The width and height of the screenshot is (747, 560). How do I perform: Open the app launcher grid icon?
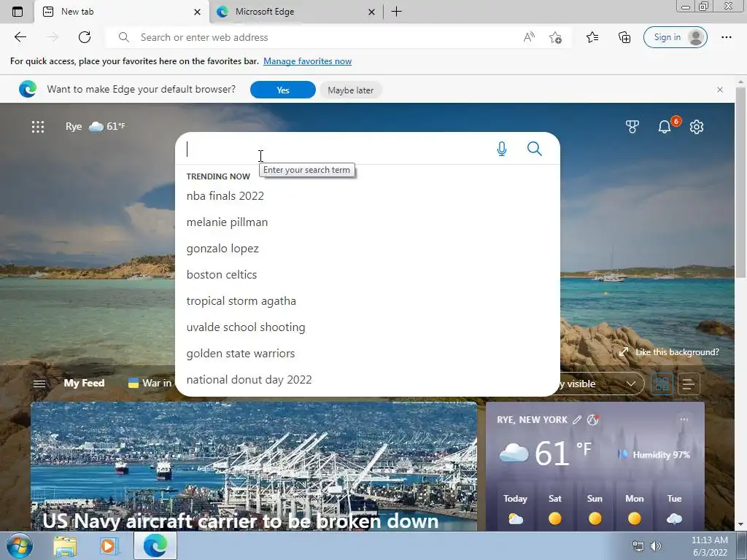[x=38, y=127]
